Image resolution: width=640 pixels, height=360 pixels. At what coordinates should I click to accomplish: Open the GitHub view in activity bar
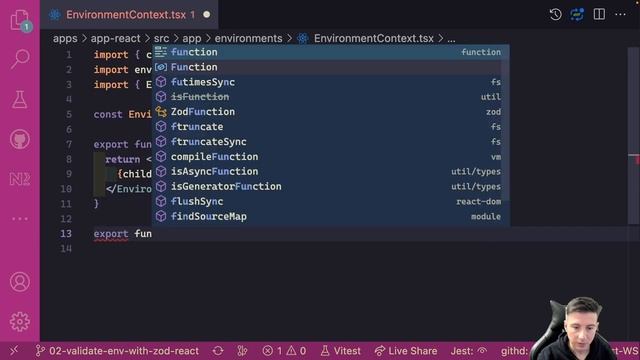[20, 139]
